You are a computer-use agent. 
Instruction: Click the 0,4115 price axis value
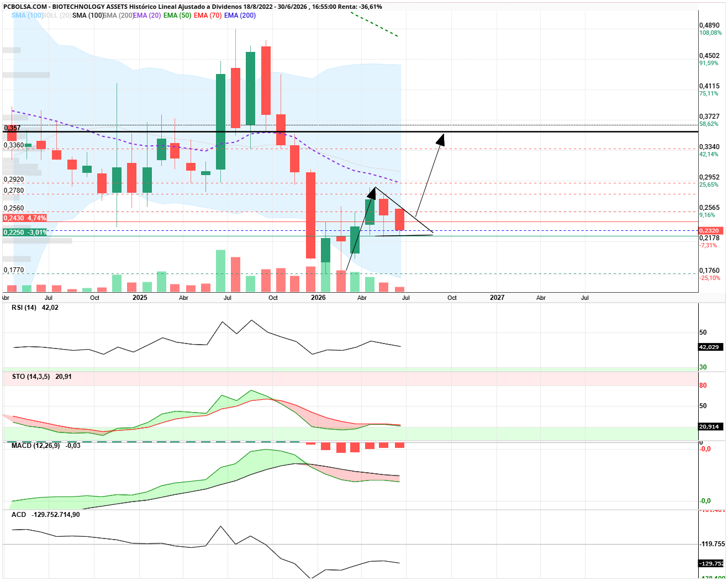(x=709, y=86)
